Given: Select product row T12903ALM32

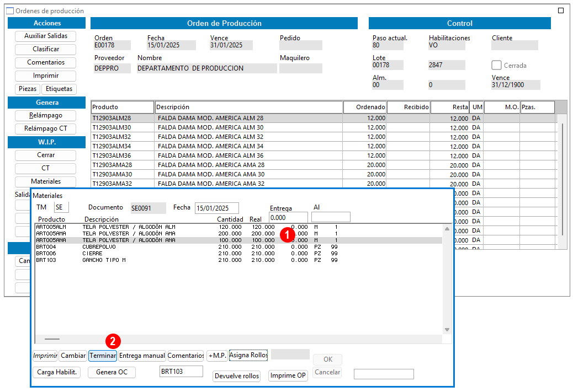Looking at the screenshot, I should [x=324, y=137].
